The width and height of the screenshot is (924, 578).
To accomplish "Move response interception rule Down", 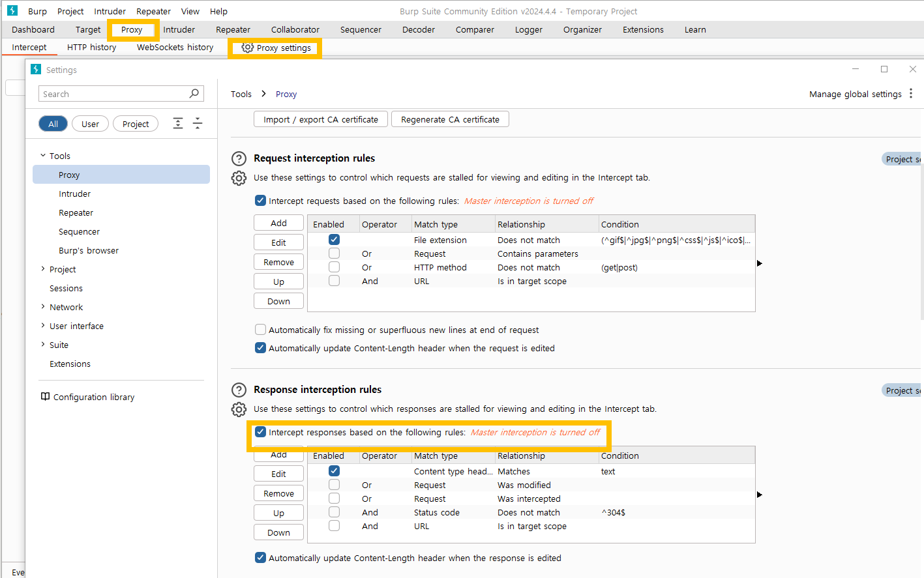I will pyautogui.click(x=278, y=532).
